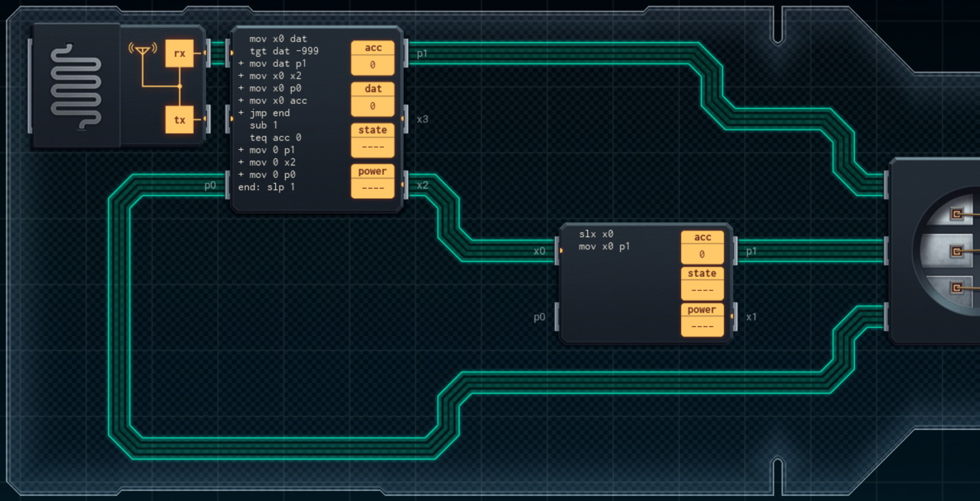980x501 pixels.
Task: Place cursor on 'tgt dat -999' code line
Action: coord(284,51)
